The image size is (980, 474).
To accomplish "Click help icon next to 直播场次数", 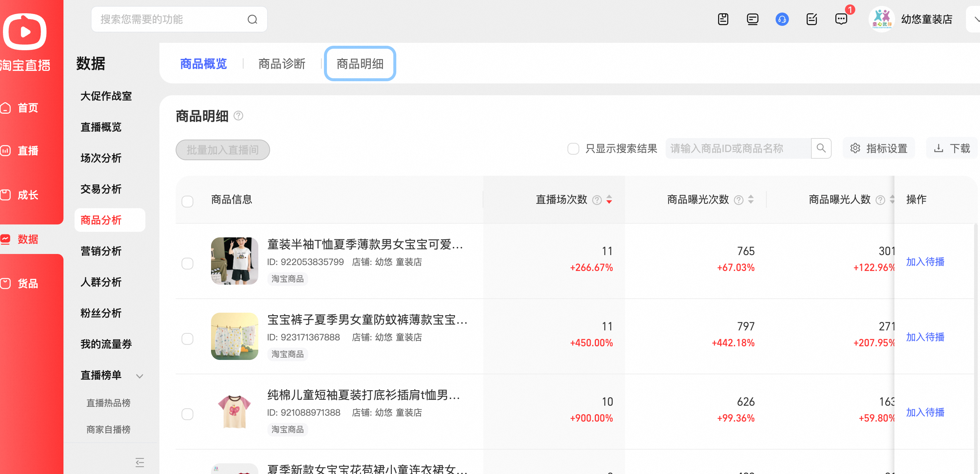I will click(x=597, y=200).
